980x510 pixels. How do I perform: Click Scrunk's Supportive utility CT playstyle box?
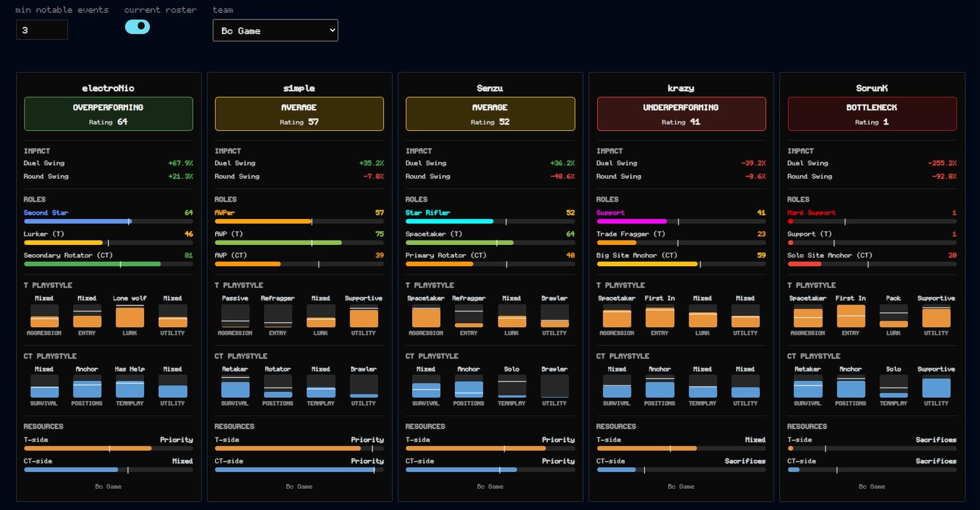coord(937,387)
